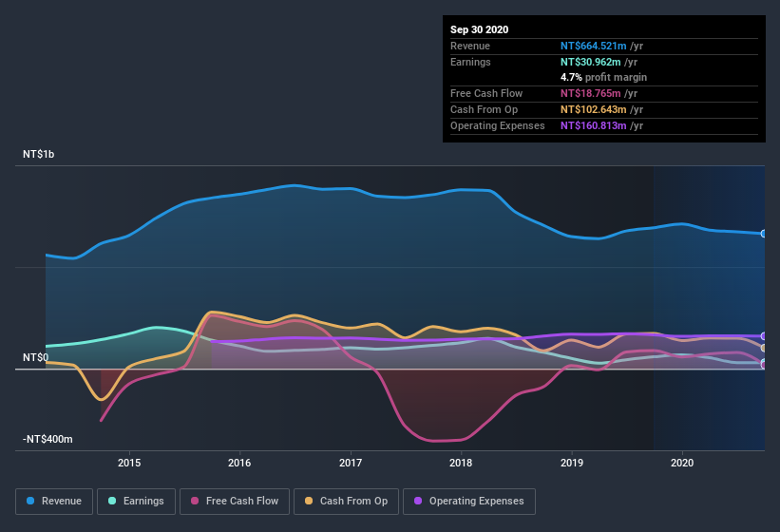Click the NT$1b y-axis label

[38, 154]
